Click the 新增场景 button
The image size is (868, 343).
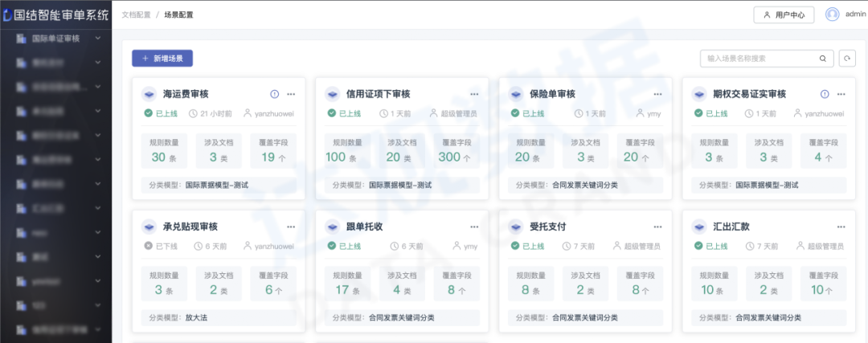162,58
